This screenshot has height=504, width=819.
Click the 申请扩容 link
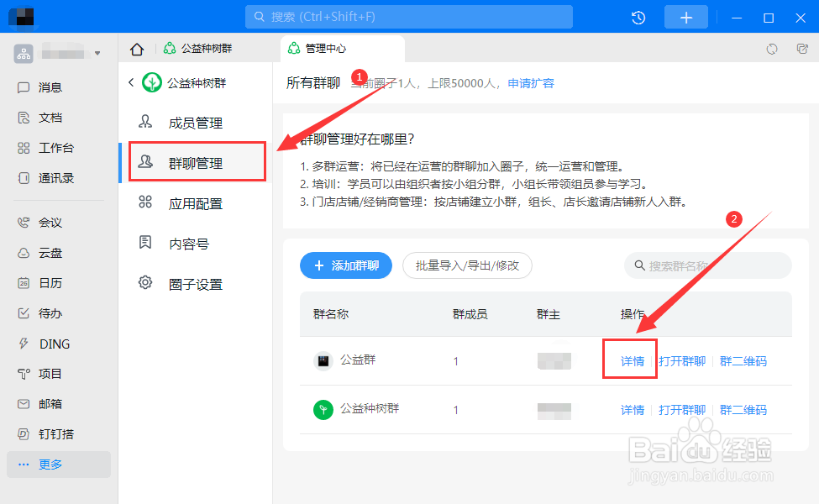pos(531,83)
